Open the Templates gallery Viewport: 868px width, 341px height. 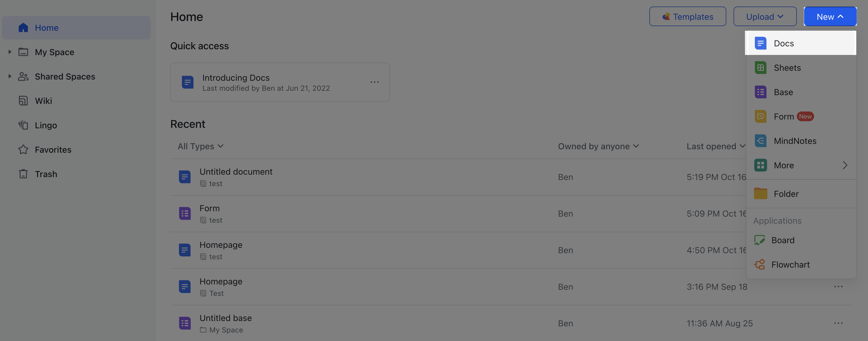688,16
